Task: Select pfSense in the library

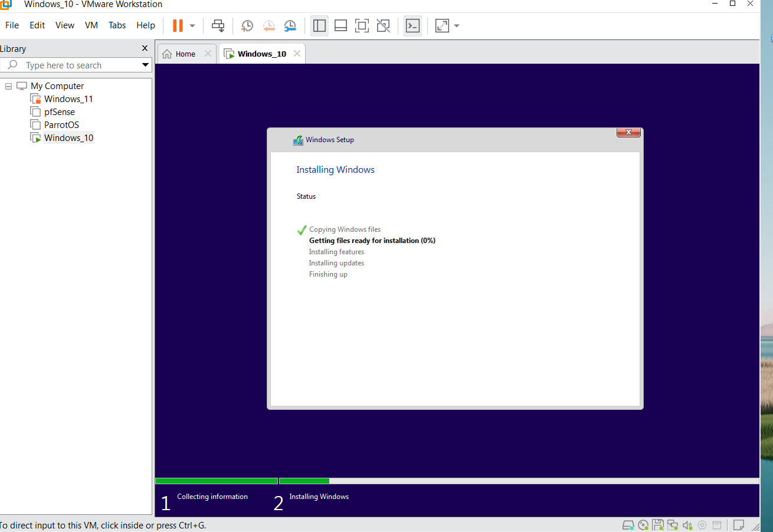Action: pyautogui.click(x=60, y=112)
